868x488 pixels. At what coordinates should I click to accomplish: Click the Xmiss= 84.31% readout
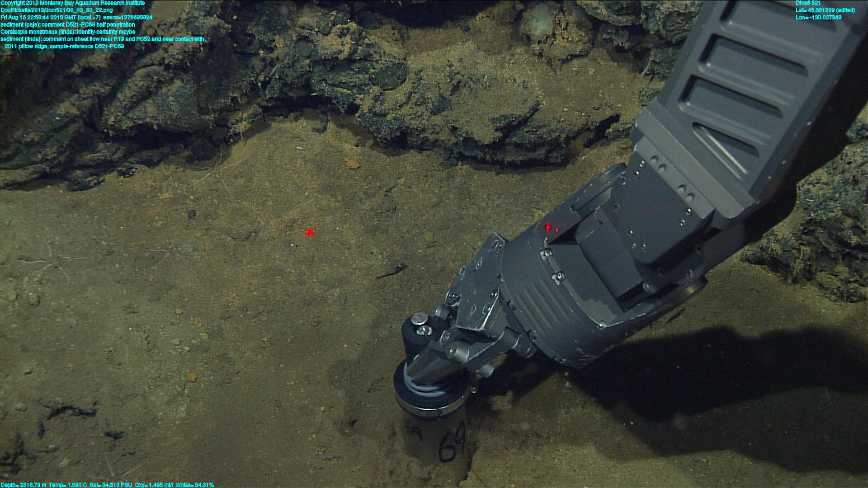[194, 485]
